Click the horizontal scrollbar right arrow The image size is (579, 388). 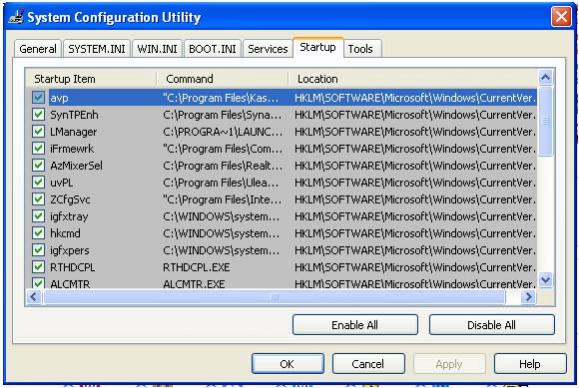tap(529, 296)
